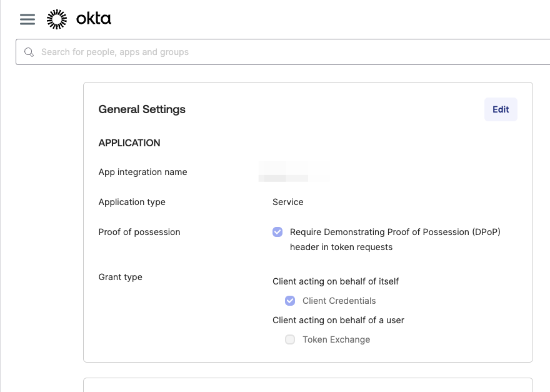Toggle the Require DPoP header checkbox
This screenshot has height=392, width=550.
click(277, 232)
